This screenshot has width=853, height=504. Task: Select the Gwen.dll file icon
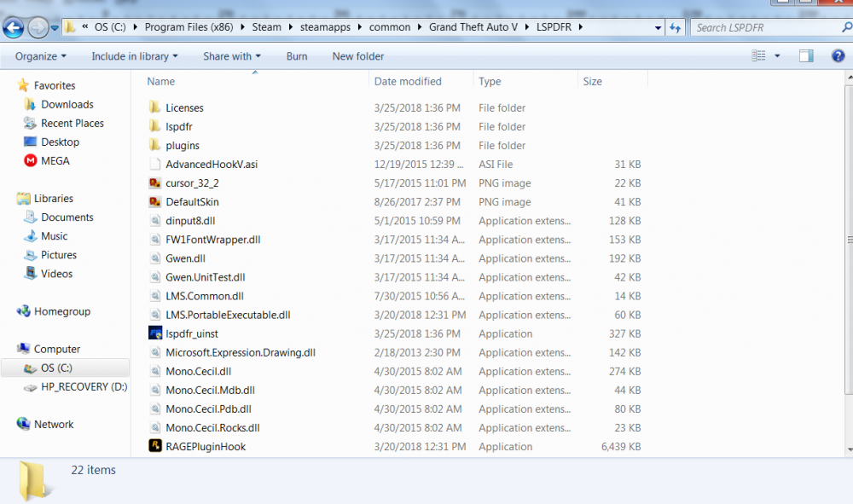[x=155, y=258]
